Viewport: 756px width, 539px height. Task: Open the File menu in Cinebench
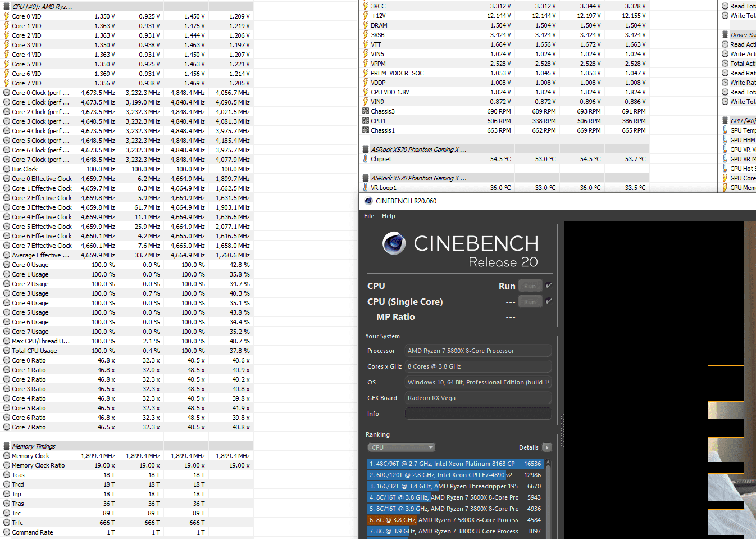point(369,216)
